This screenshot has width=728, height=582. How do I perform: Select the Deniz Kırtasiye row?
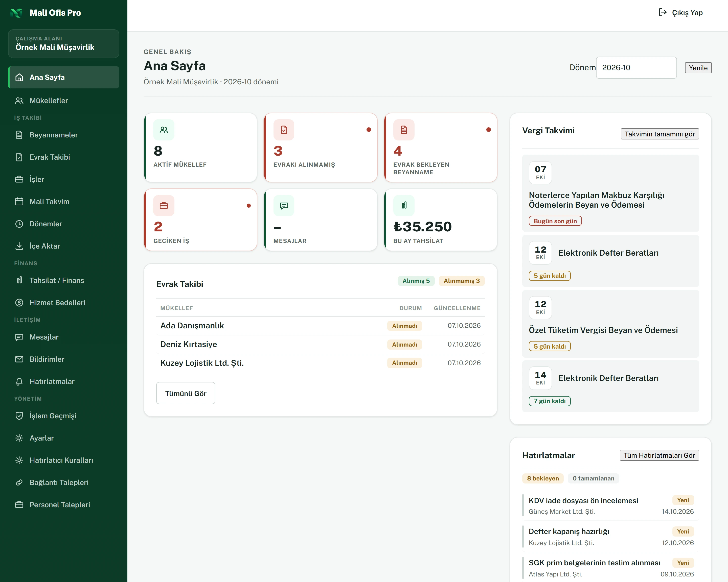coord(321,345)
